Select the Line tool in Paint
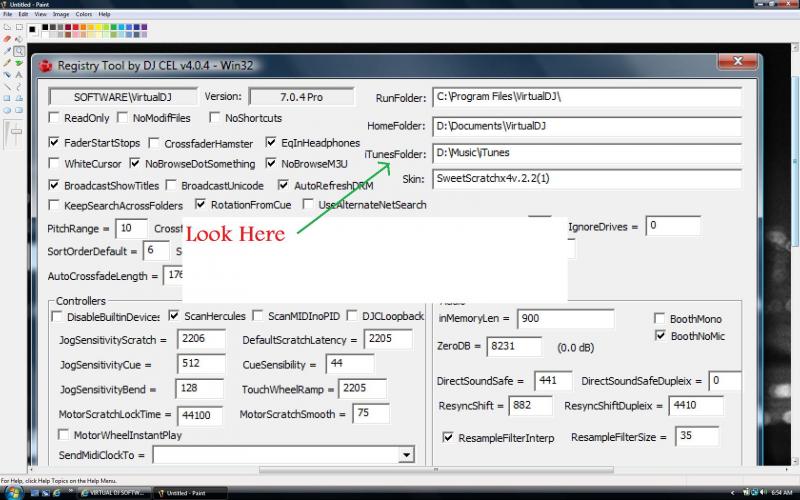This screenshot has height=500, width=800. click(x=7, y=87)
